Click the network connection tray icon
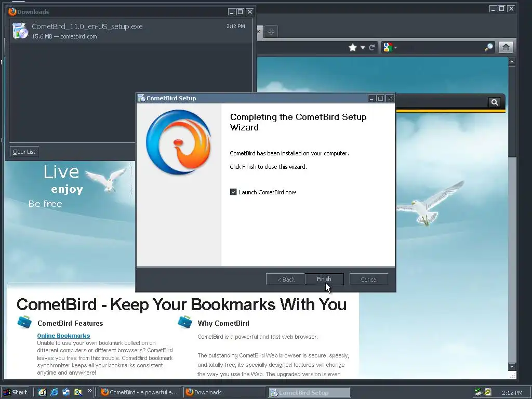The height and width of the screenshot is (399, 532). (478, 392)
